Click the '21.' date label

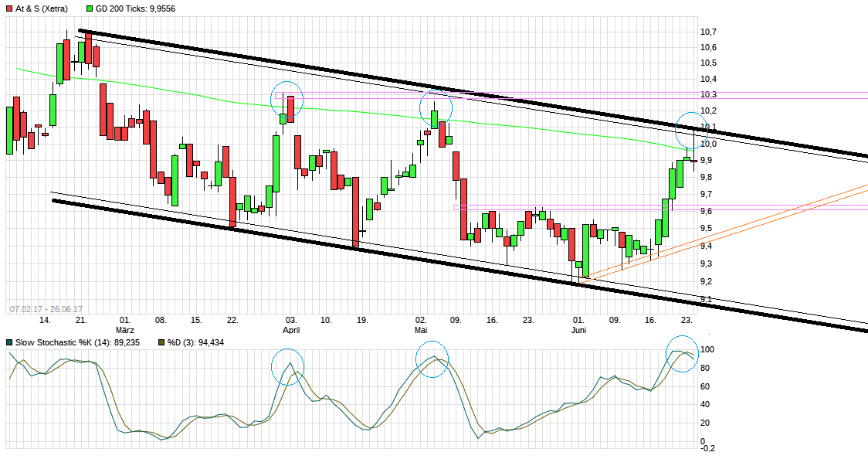tap(81, 321)
